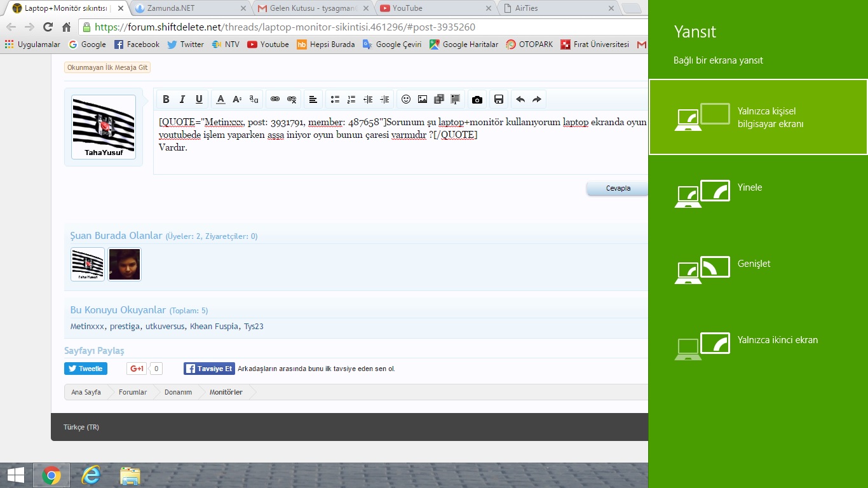Viewport: 868px width, 488px height.
Task: Open the Google Haritalar bookmark
Action: [464, 44]
